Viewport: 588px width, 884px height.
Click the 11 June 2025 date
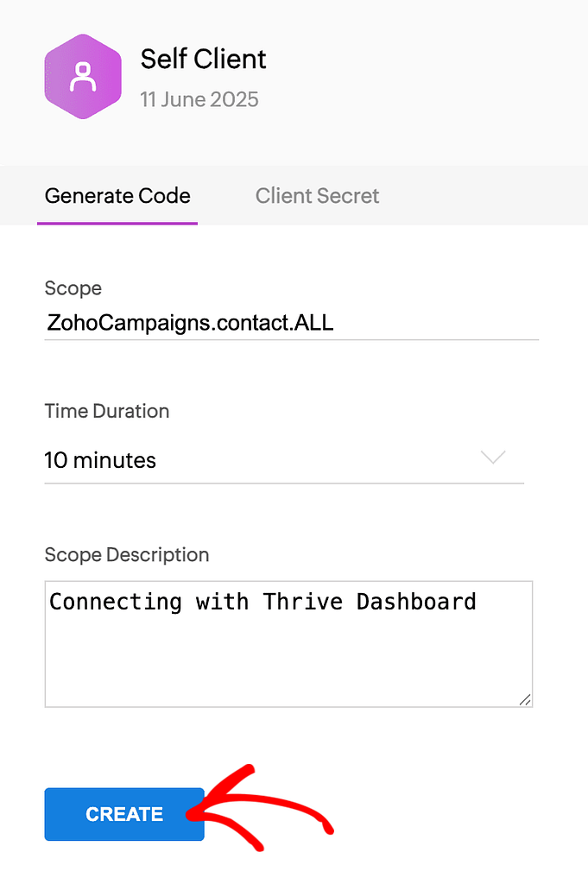(x=199, y=99)
